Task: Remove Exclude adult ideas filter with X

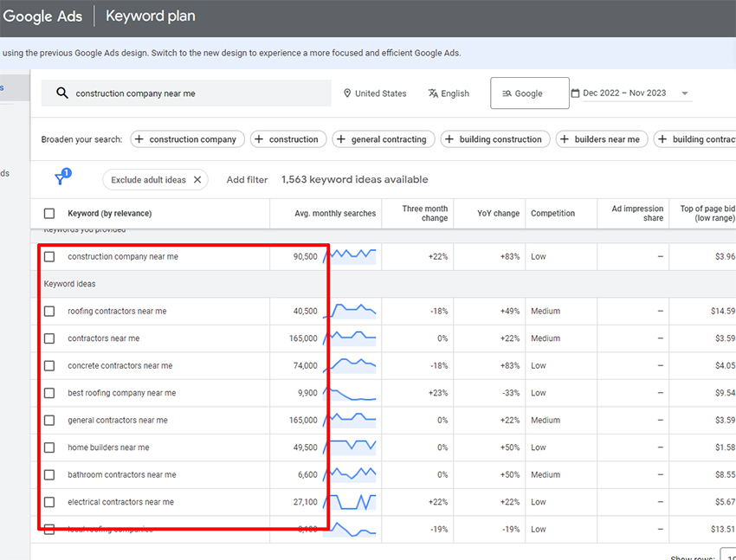Action: pos(197,180)
